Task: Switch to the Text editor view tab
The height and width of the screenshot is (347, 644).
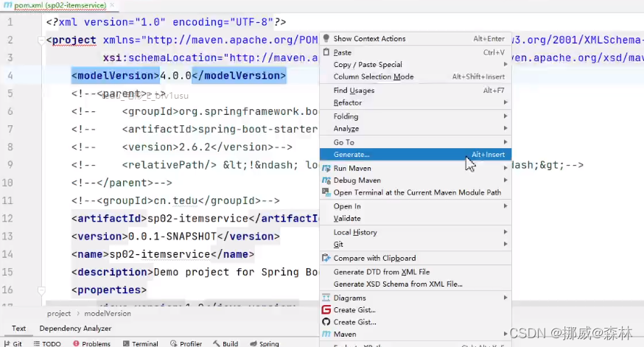Action: point(18,328)
